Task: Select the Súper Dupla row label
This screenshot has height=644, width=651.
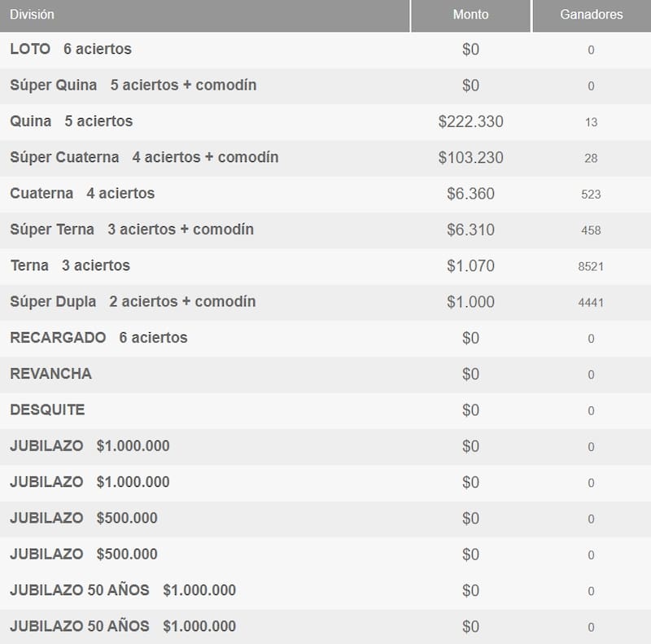Action: pos(133,301)
